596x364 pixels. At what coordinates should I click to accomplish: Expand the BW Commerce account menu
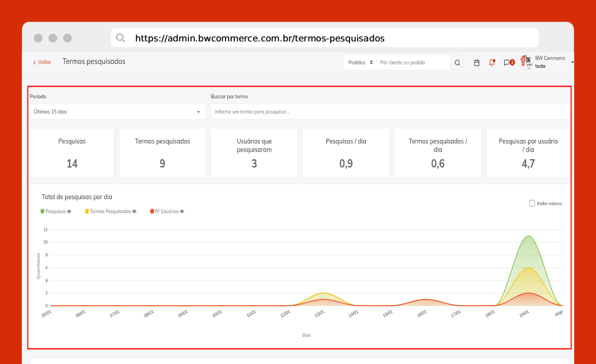(572, 62)
